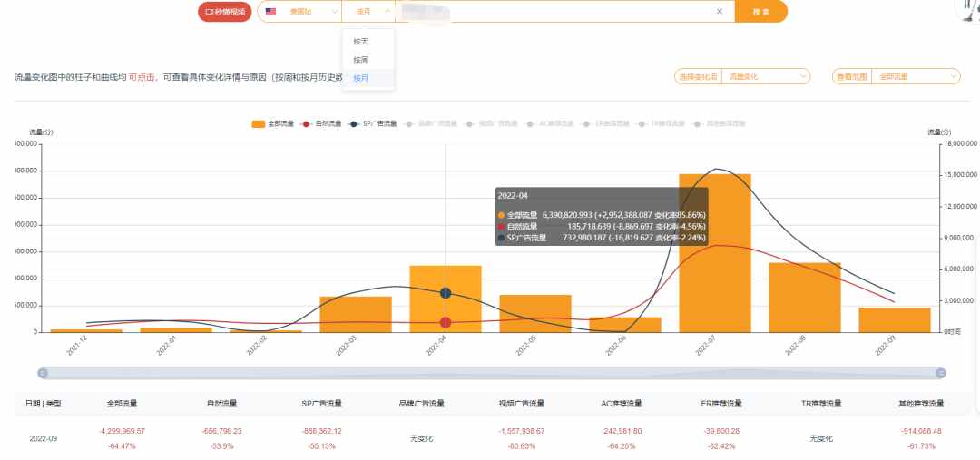The height and width of the screenshot is (460, 980).
Task: Click the 其他推荐流量 table column header
Action: (921, 404)
